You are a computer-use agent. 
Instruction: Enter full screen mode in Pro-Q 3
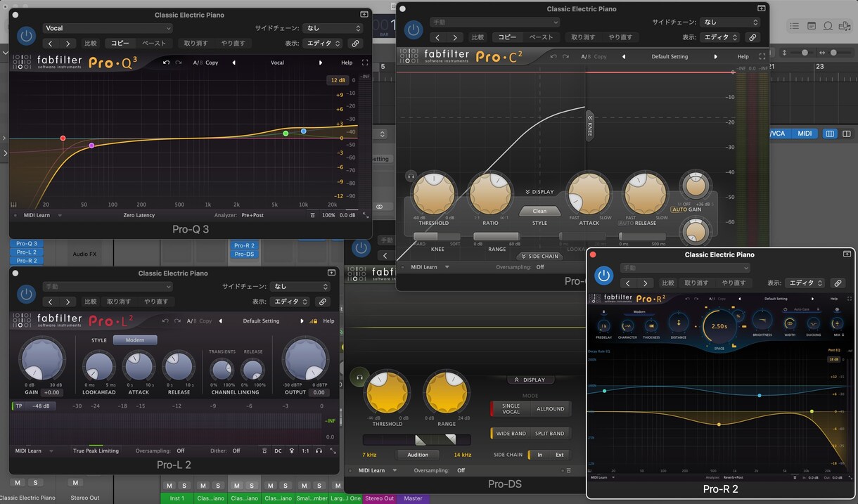point(365,63)
